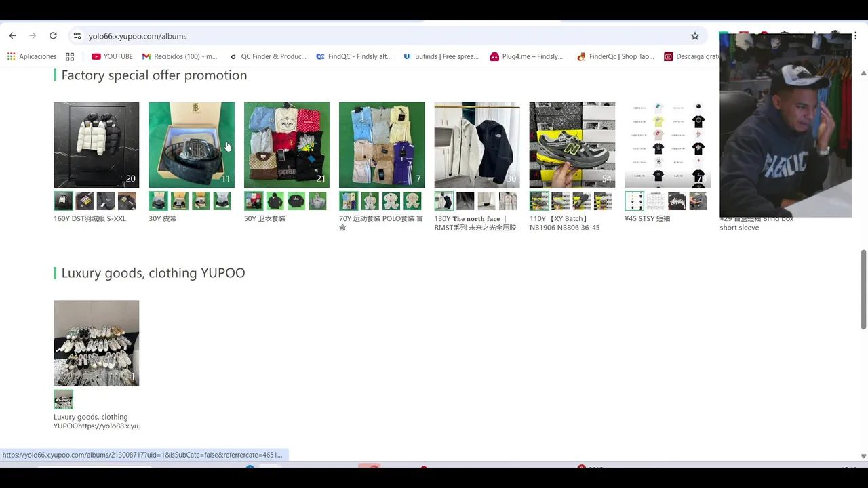Open Plug4.me Findsly bookmark
Viewport: 868px width, 488px height.
(527, 56)
